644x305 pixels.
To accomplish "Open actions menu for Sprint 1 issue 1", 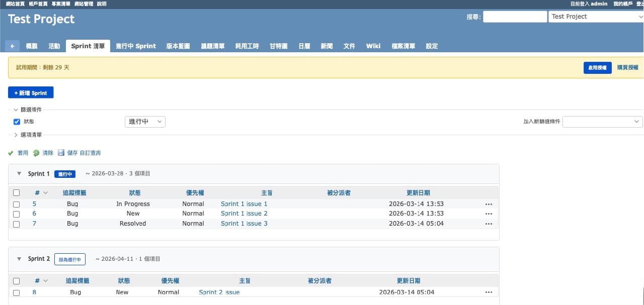I will click(488, 204).
